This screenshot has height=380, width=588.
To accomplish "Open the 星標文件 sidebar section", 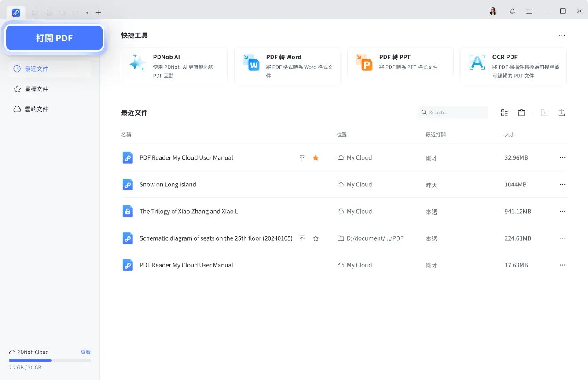I will click(37, 89).
